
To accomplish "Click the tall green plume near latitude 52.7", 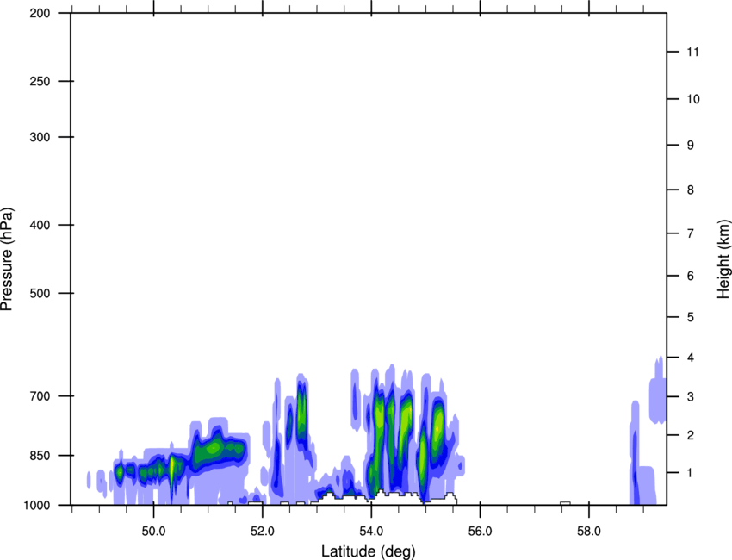I will click(x=301, y=414).
